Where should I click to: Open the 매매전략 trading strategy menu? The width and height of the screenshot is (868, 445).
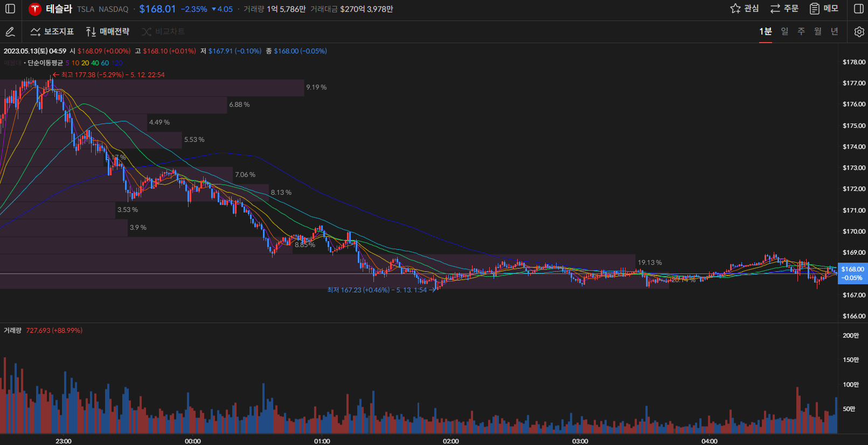tap(108, 32)
